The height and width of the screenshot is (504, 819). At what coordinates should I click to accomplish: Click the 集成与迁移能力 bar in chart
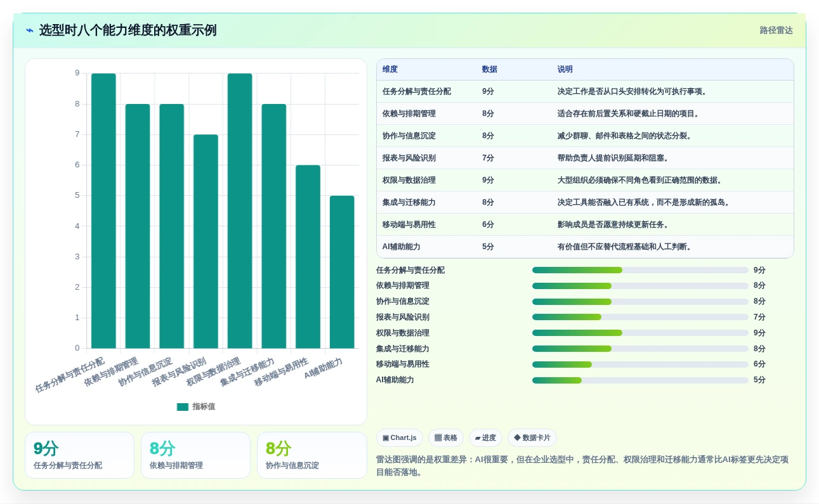click(274, 226)
